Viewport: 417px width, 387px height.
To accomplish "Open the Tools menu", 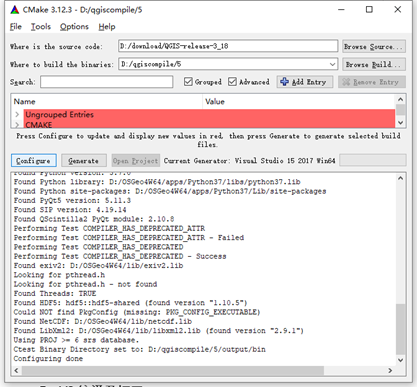I will (x=41, y=27).
